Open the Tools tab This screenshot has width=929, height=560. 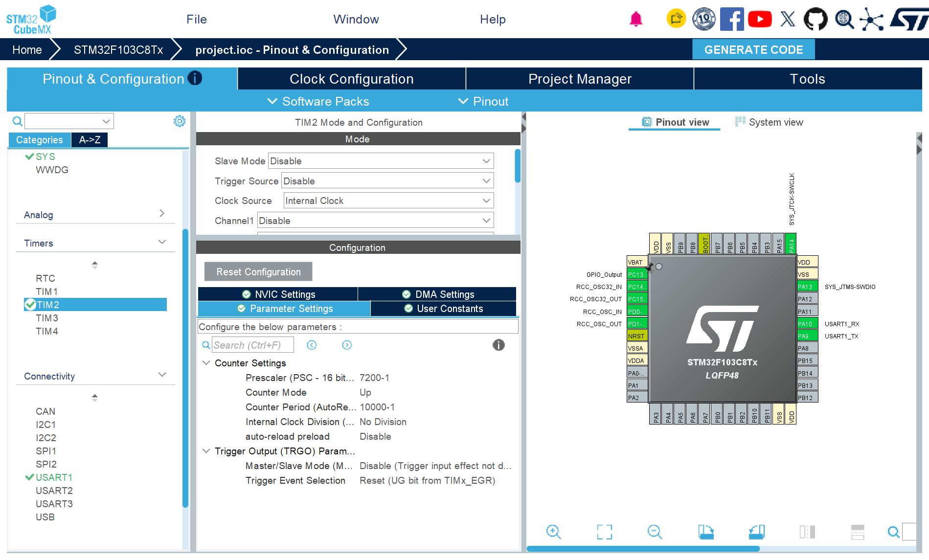(x=808, y=79)
